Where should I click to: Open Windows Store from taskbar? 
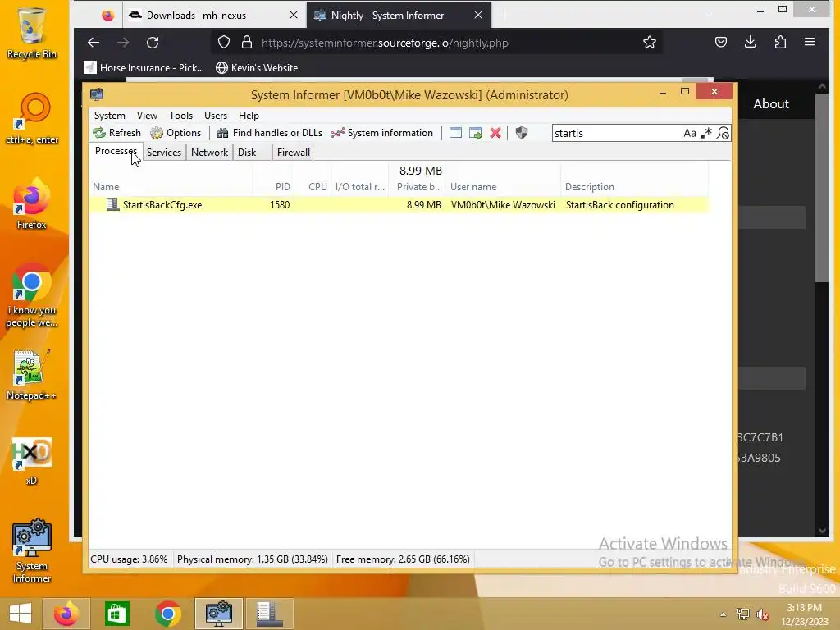coord(117,614)
